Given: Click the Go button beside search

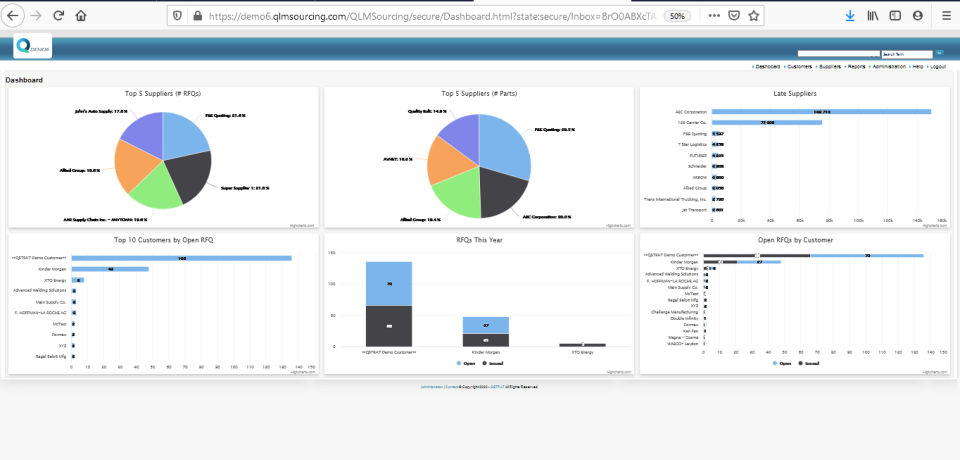Looking at the screenshot, I should click(x=939, y=53).
